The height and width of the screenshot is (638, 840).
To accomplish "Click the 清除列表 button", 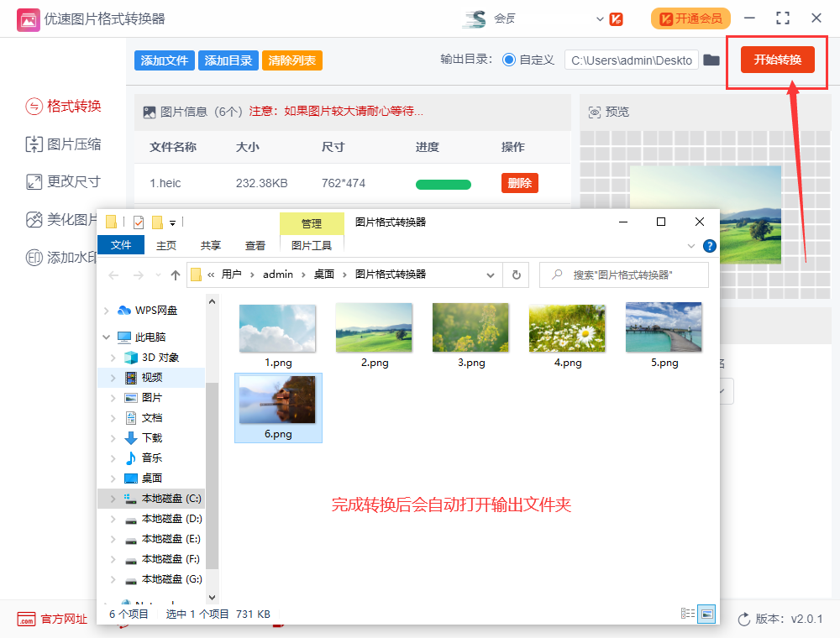I will [292, 60].
